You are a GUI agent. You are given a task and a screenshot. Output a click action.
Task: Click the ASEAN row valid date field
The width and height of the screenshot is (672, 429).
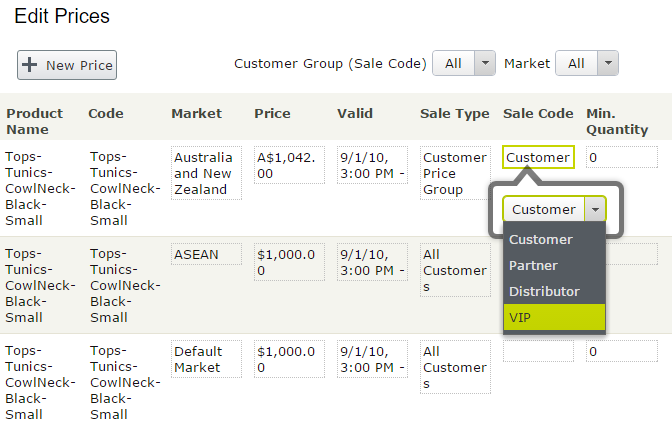(372, 262)
